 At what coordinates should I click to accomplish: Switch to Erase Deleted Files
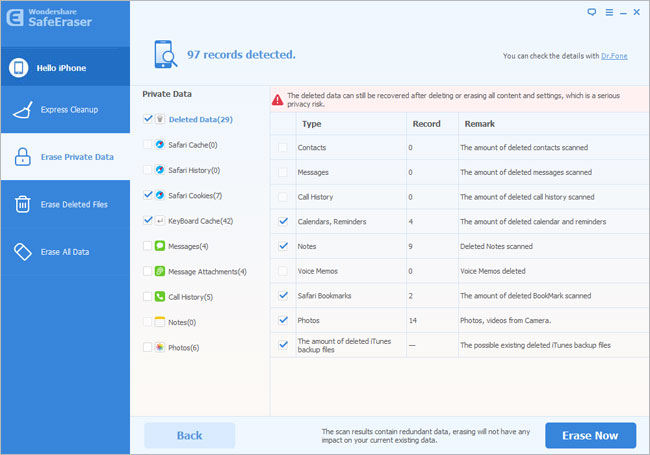(x=65, y=204)
